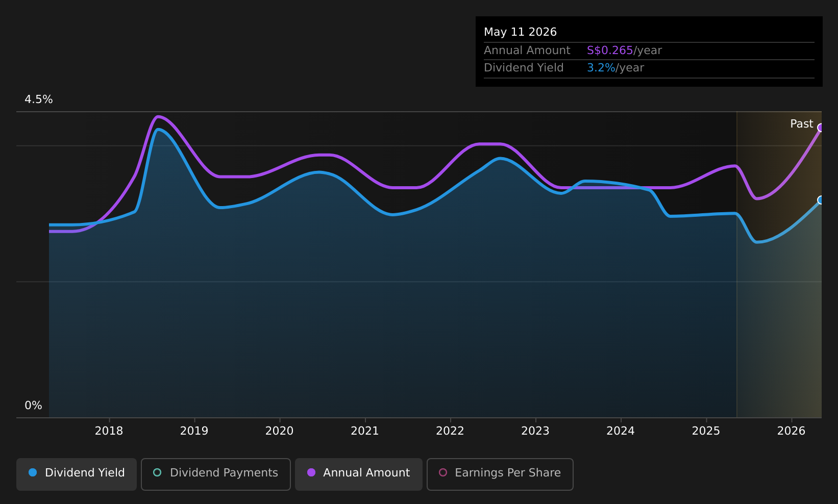Screen dimensions: 838x504
Task: Click the 2018 x-axis label
Action: (x=109, y=431)
